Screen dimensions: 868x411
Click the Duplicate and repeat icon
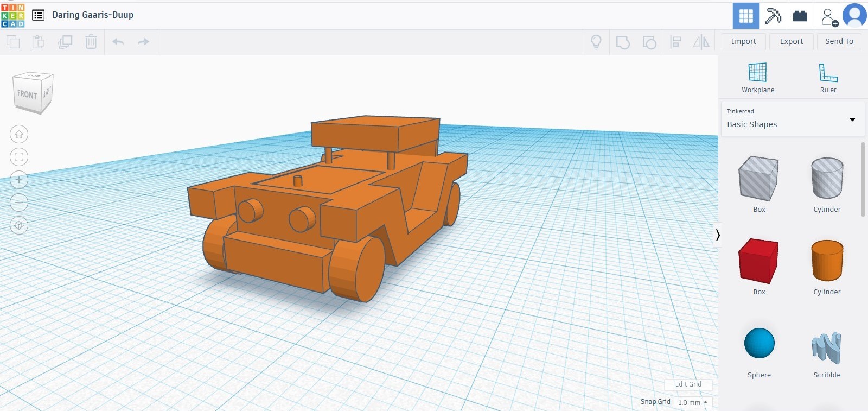coord(65,42)
